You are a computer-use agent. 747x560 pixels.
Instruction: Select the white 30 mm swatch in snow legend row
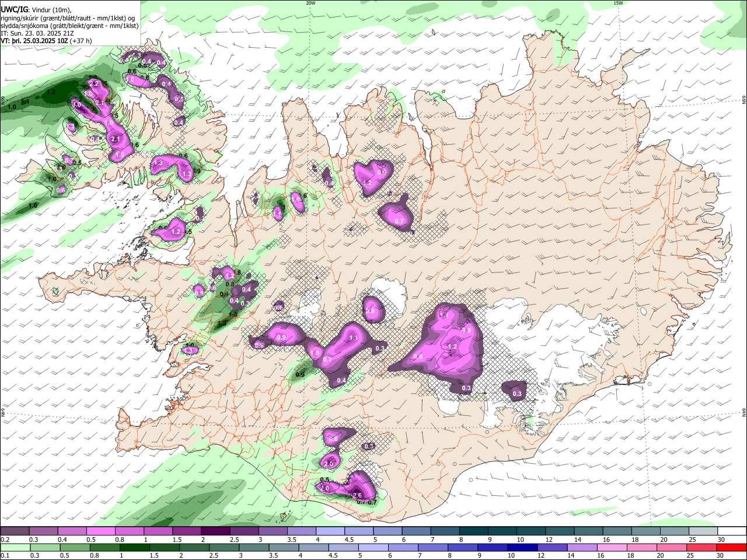point(731,531)
